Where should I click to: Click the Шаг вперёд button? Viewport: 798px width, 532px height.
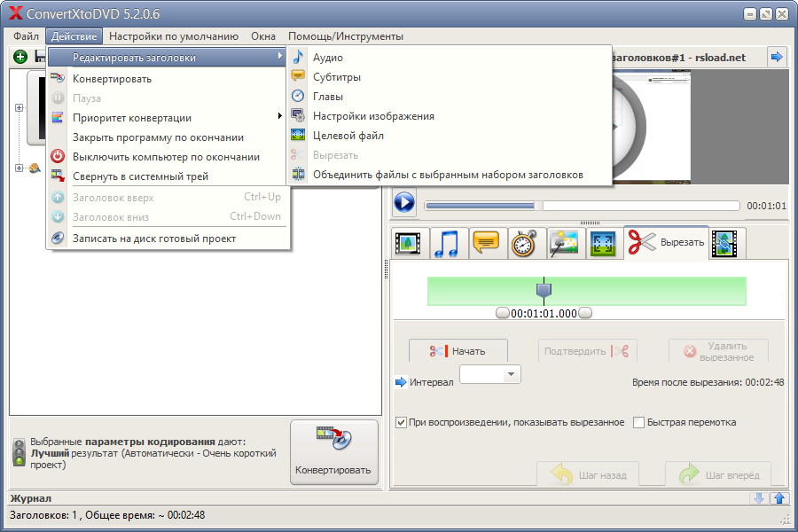718,474
